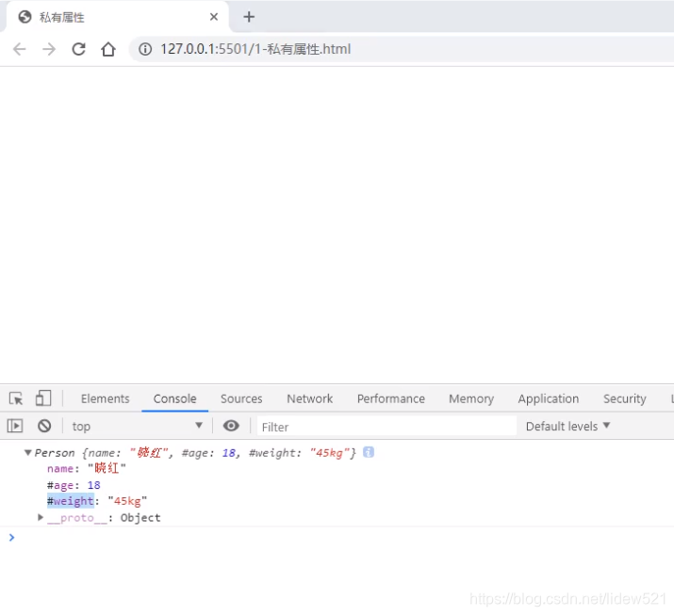Image resolution: width=674 pixels, height=616 pixels.
Task: Click the "45kg" weight value
Action: (x=127, y=501)
